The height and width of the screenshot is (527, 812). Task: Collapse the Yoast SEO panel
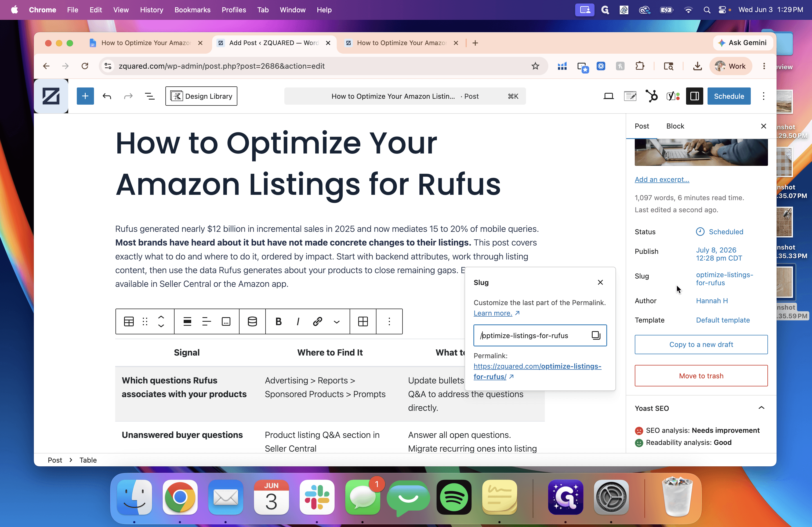762,408
